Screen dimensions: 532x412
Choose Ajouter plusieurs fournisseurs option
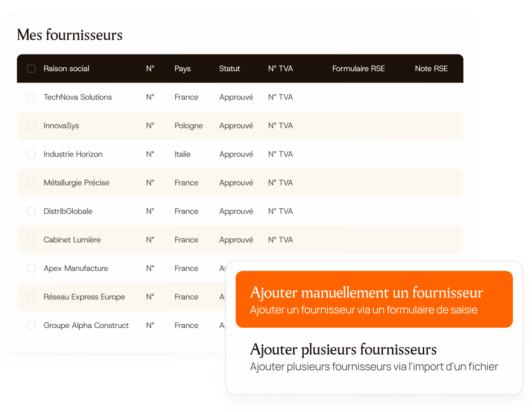[x=374, y=358]
